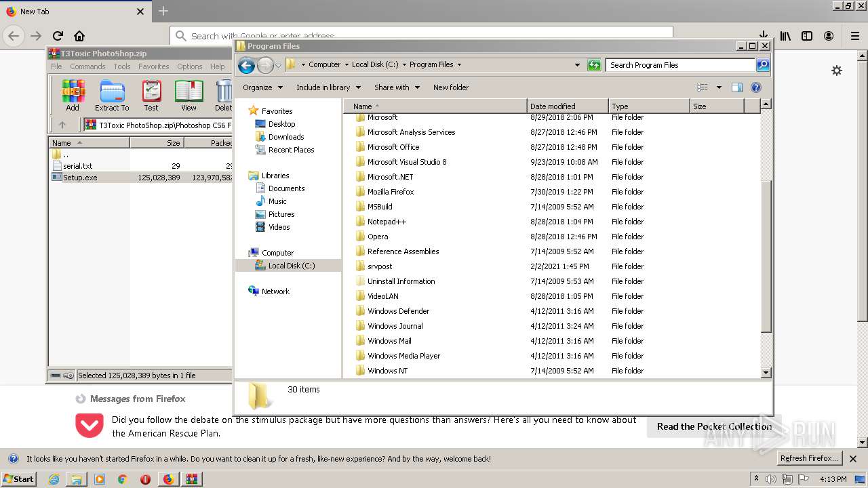Image resolution: width=868 pixels, height=488 pixels.
Task: Click the Firefox reload button
Action: point(58,36)
